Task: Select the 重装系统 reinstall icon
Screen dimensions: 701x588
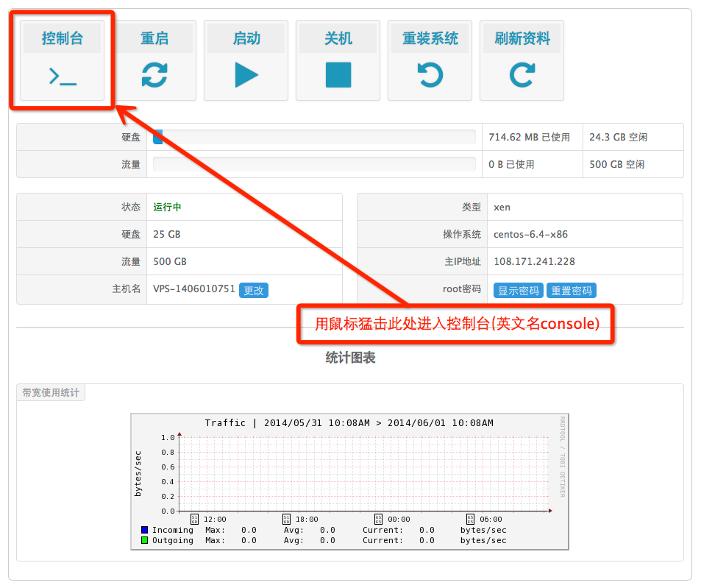Action: coord(430,75)
